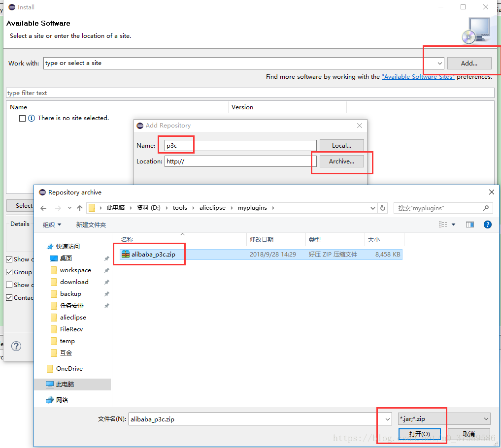Click the Back arrow in Repository archive
501x448 pixels.
43,208
